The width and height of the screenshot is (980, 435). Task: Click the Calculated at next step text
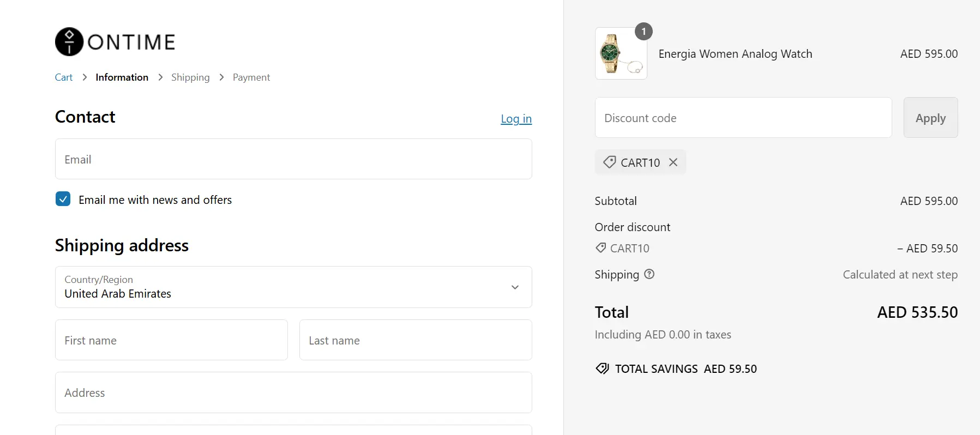pos(900,275)
